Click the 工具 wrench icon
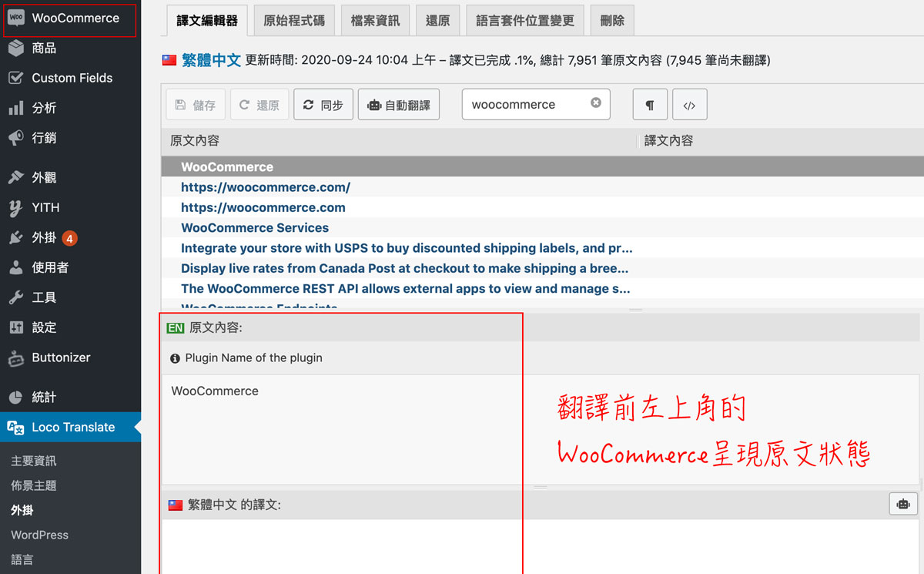 click(x=15, y=297)
